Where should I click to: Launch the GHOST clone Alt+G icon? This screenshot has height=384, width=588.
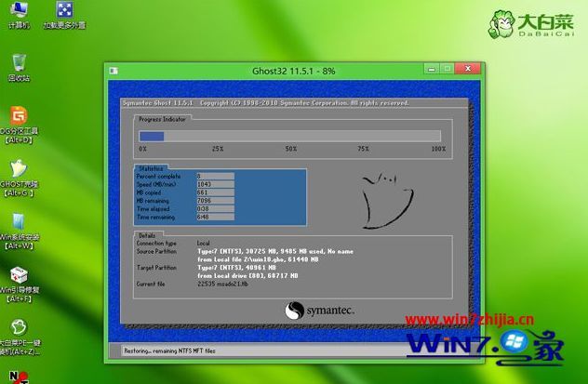19,179
